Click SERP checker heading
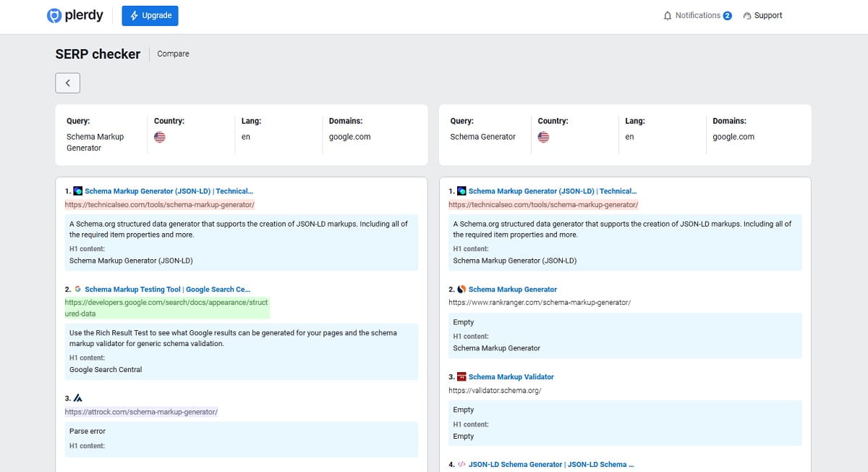This screenshot has width=868, height=472. point(98,54)
